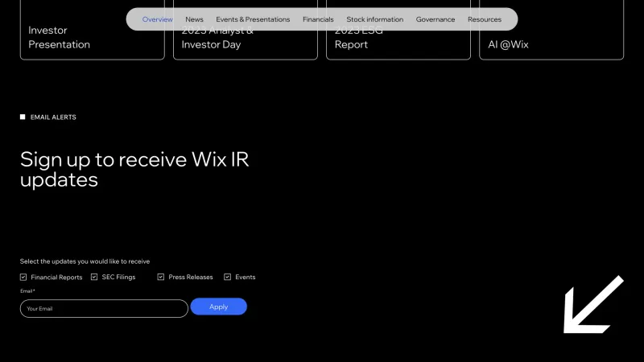Select the Financials nav item
Screen dimensions: 644x362
point(318,19)
